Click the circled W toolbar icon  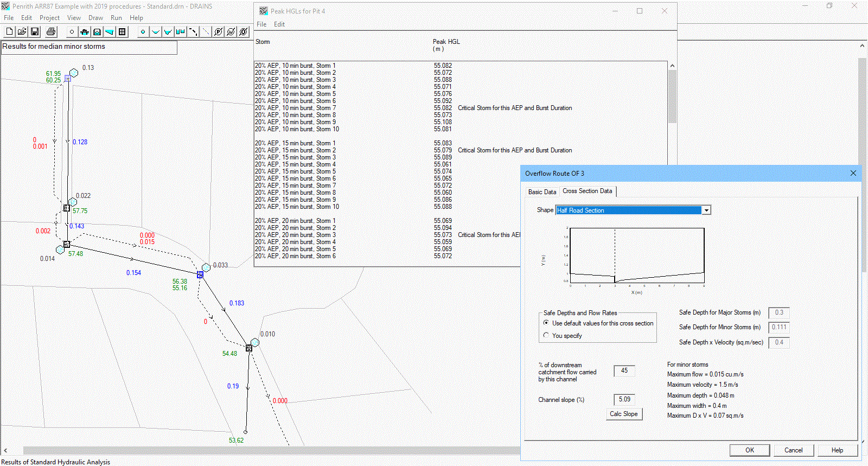pos(231,32)
